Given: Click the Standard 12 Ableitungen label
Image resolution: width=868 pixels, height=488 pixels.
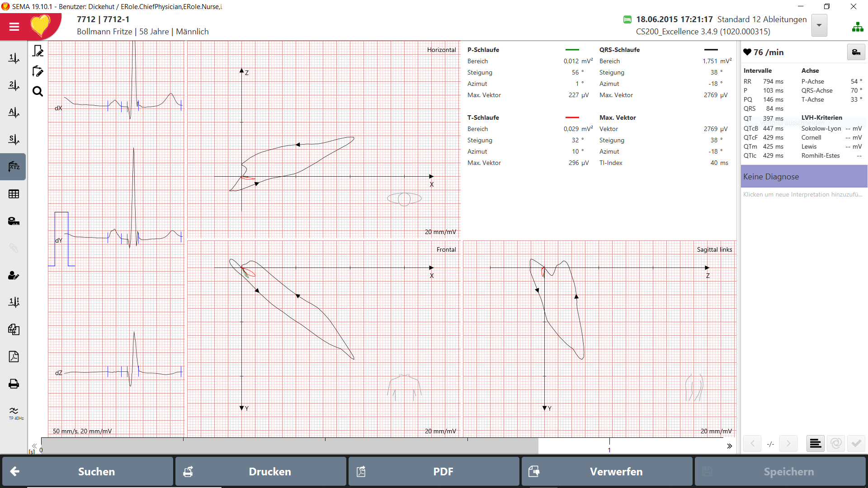Looking at the screenshot, I should tap(762, 19).
